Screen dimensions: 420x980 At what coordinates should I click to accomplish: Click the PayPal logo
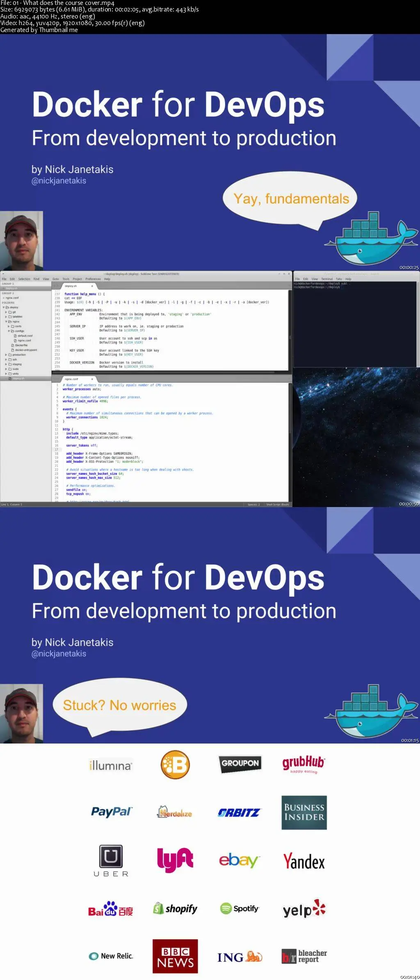pyautogui.click(x=112, y=812)
